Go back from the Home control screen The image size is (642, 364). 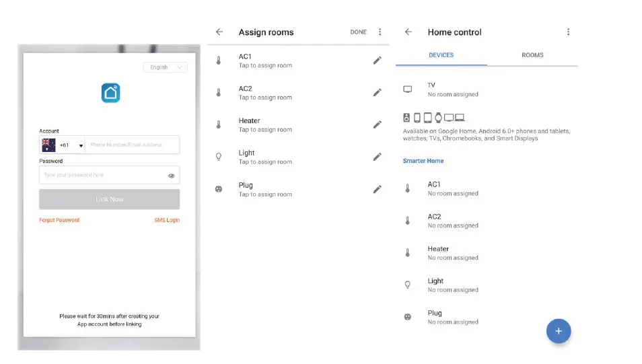pos(408,32)
